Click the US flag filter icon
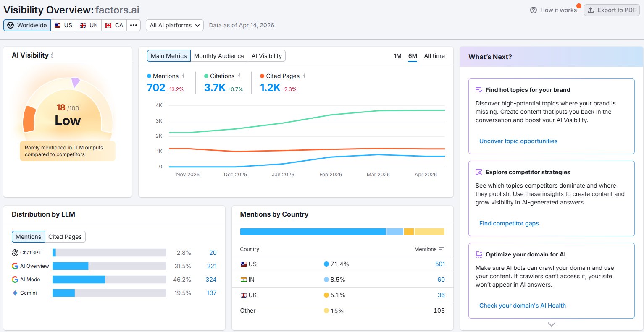 [x=58, y=25]
